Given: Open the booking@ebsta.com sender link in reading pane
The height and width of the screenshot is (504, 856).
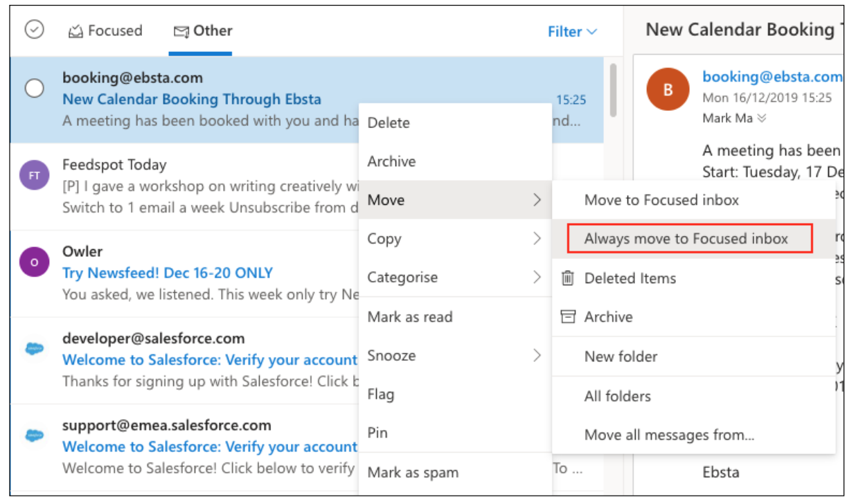Looking at the screenshot, I should click(x=772, y=77).
